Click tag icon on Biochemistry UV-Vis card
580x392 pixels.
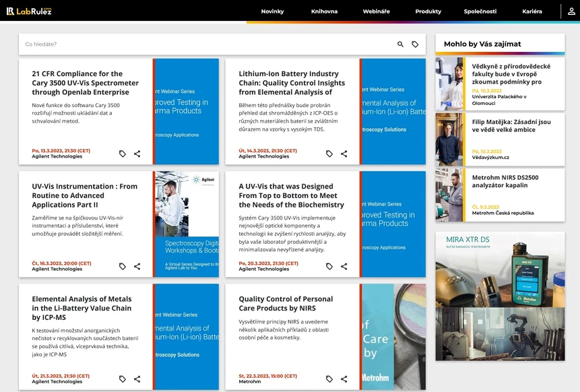coord(329,266)
